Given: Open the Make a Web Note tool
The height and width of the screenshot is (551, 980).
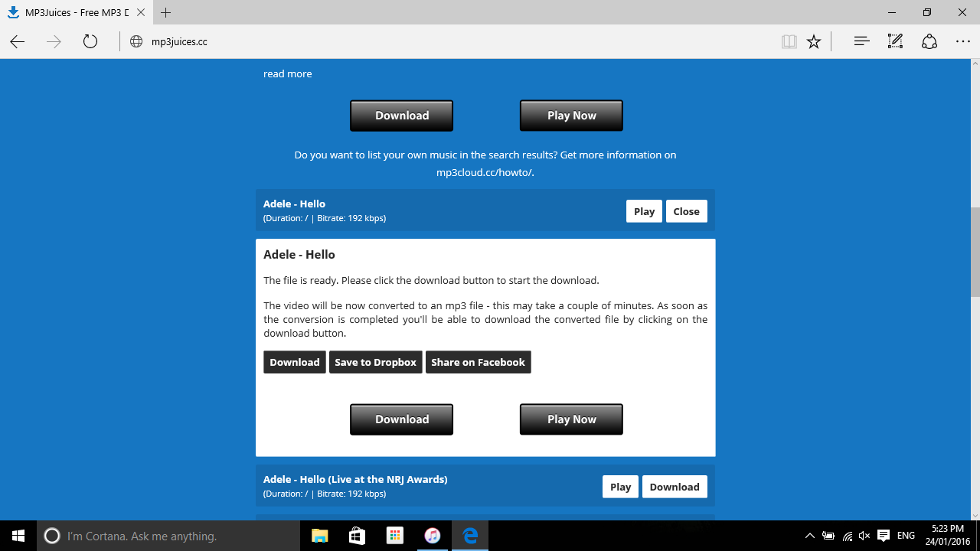Looking at the screenshot, I should tap(894, 41).
